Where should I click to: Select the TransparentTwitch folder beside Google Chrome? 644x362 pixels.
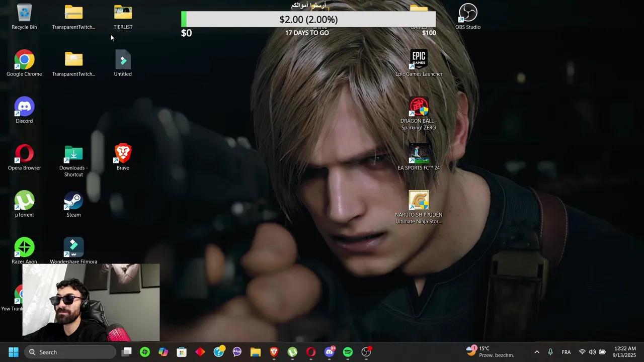coord(73,63)
